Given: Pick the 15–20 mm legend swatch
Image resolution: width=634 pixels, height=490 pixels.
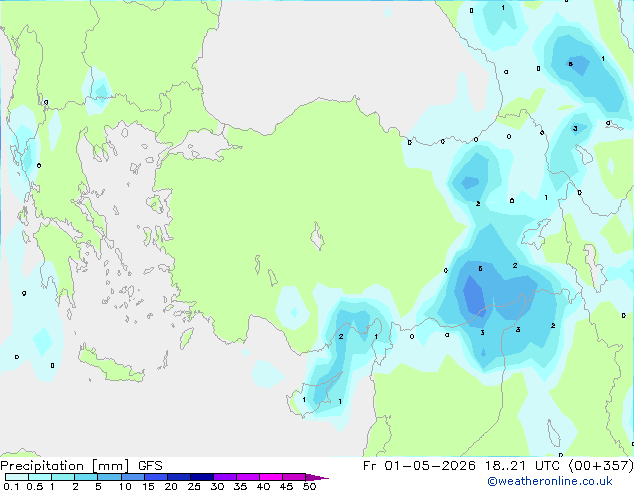Looking at the screenshot, I should [x=155, y=477].
